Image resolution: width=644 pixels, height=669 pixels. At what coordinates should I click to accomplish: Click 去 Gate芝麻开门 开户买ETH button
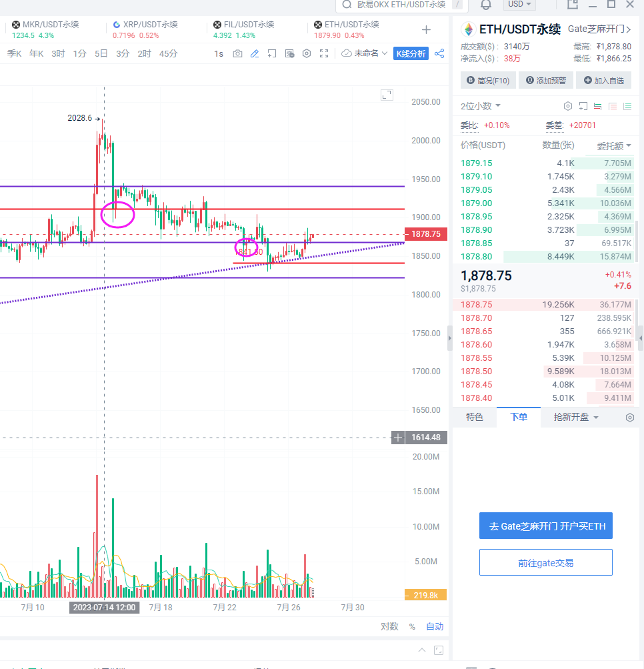(546, 526)
